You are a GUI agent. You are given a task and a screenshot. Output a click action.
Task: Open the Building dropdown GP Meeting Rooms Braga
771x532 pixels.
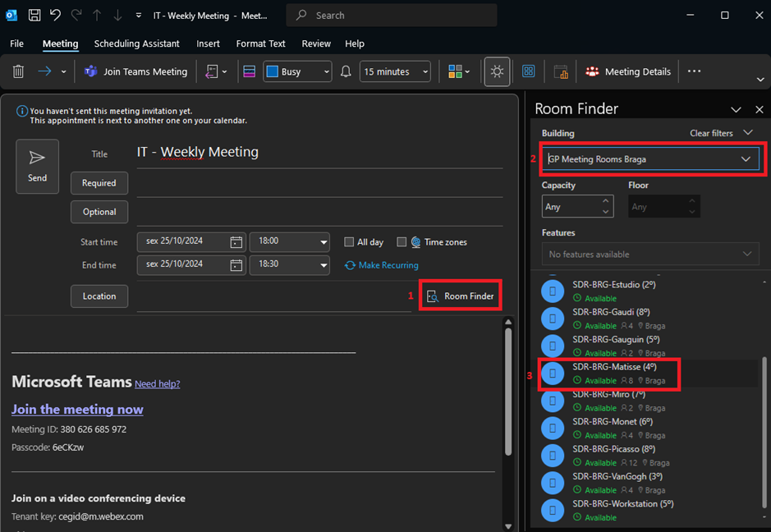[x=650, y=159]
